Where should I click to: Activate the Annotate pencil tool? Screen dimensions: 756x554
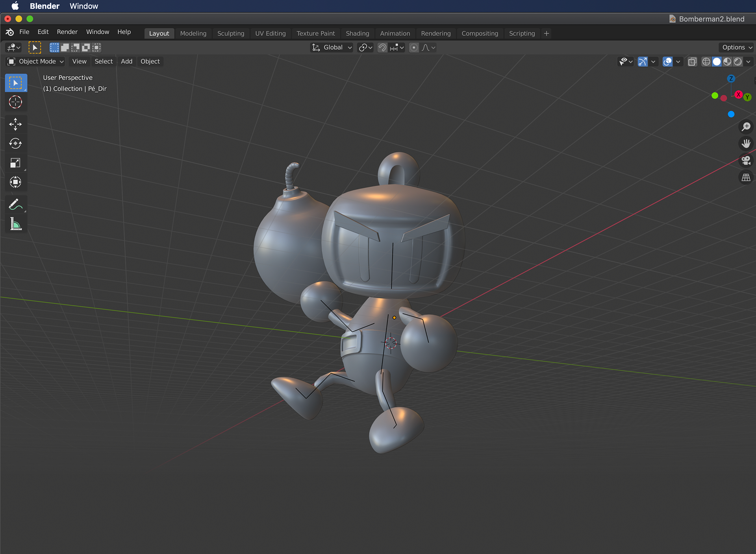coord(16,205)
